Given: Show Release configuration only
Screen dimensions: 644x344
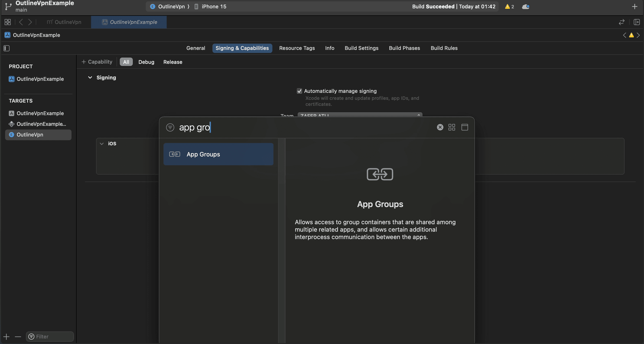Looking at the screenshot, I should (173, 62).
